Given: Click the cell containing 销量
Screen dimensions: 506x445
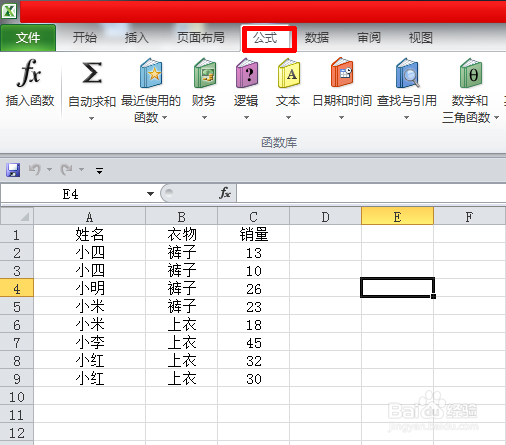Looking at the screenshot, I should coord(253,235).
